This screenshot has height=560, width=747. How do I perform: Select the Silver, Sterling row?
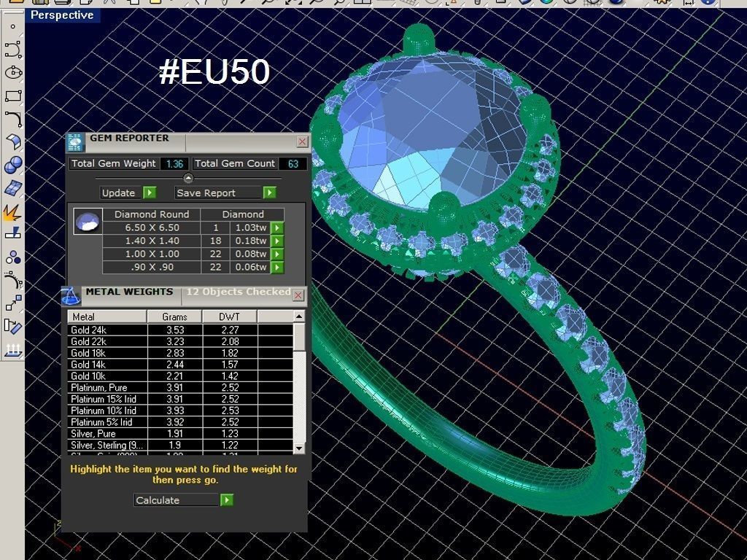[x=180, y=445]
